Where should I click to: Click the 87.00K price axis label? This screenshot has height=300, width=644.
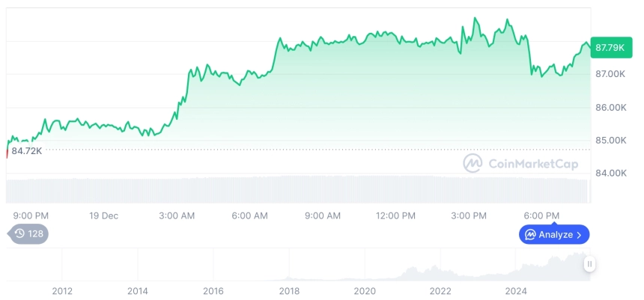pos(610,74)
